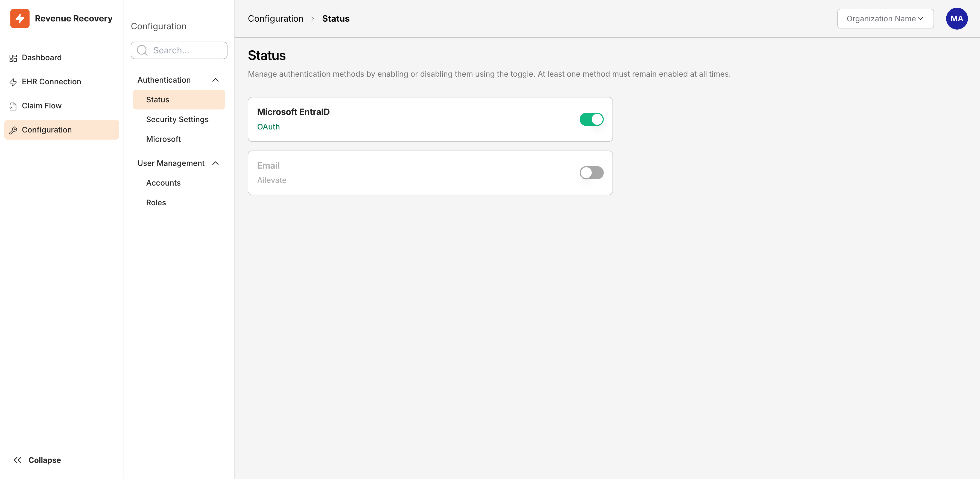This screenshot has width=980, height=479.
Task: Open the MA profile avatar
Action: 957,18
